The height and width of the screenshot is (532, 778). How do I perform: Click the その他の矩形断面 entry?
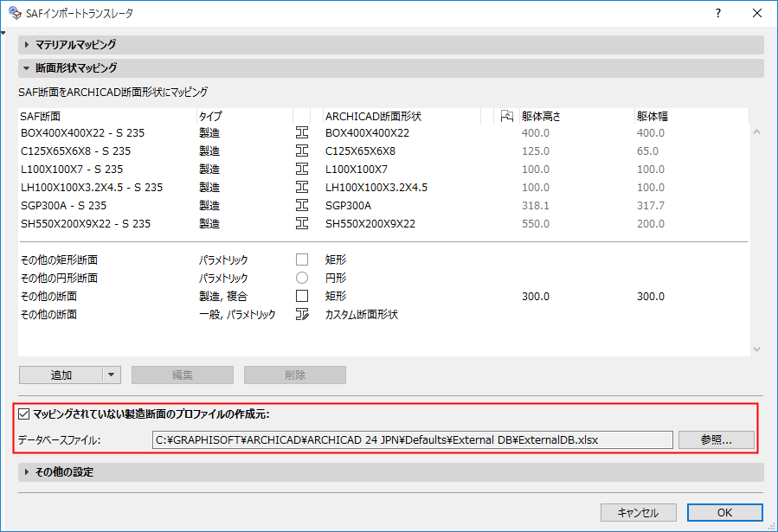(x=59, y=260)
